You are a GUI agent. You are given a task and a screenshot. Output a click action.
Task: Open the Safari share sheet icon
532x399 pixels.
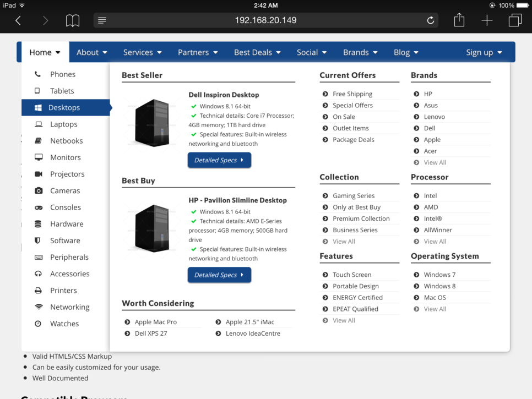[459, 20]
